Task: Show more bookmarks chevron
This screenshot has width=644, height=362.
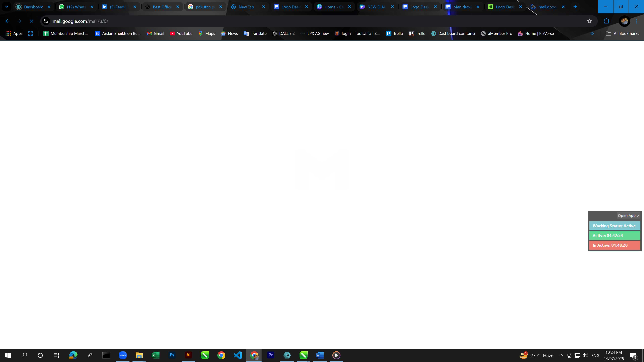Action: 592,34
